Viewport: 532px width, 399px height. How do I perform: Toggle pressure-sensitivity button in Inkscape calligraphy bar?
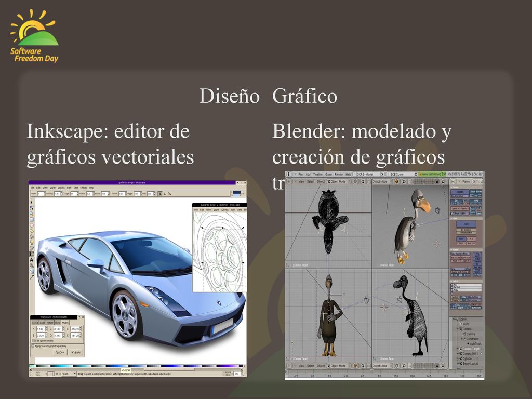pyautogui.click(x=160, y=194)
